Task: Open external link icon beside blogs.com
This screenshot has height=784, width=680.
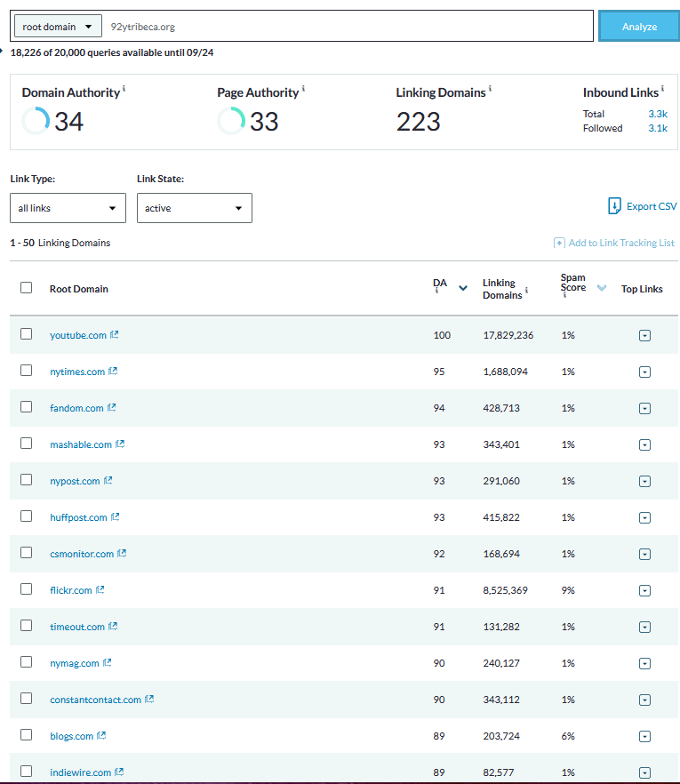Action: 101,736
